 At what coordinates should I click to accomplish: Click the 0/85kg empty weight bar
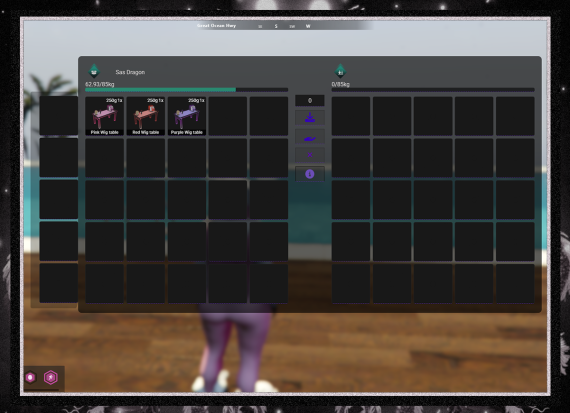[433, 89]
